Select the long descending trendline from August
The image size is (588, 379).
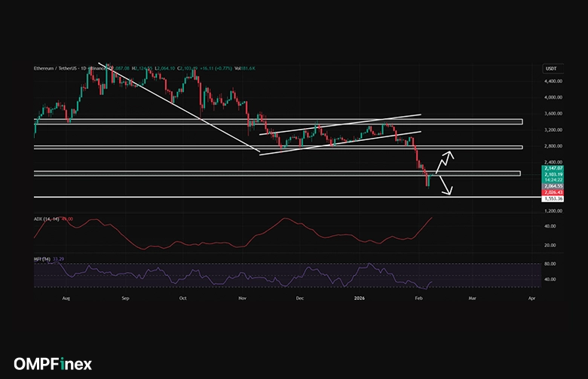(x=173, y=104)
